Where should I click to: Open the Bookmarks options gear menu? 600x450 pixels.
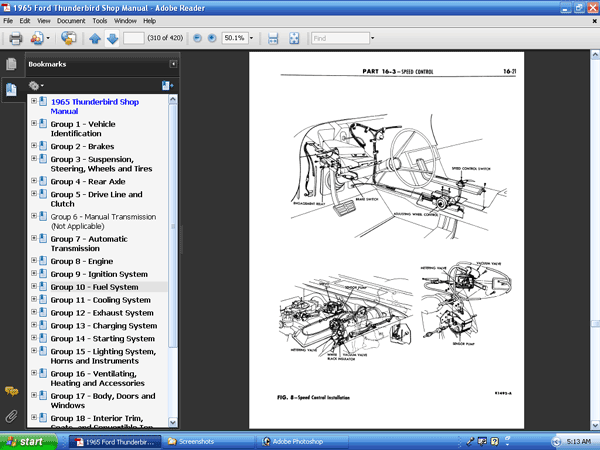point(36,86)
